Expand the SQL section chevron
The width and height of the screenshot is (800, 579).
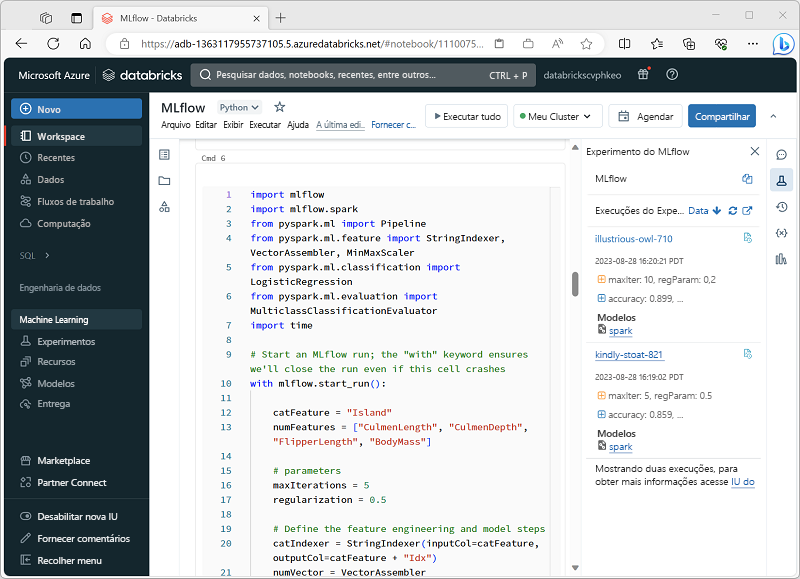coord(47,256)
